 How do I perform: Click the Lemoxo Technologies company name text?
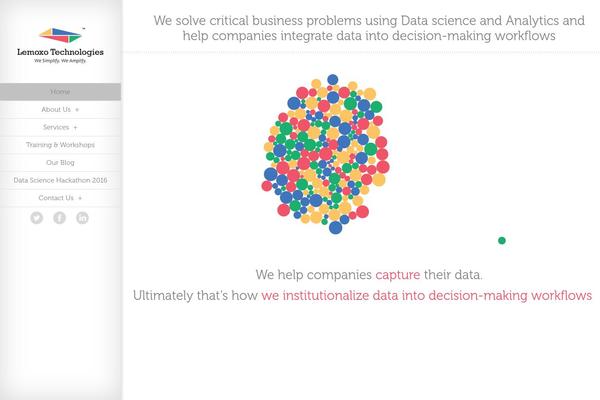click(61, 52)
